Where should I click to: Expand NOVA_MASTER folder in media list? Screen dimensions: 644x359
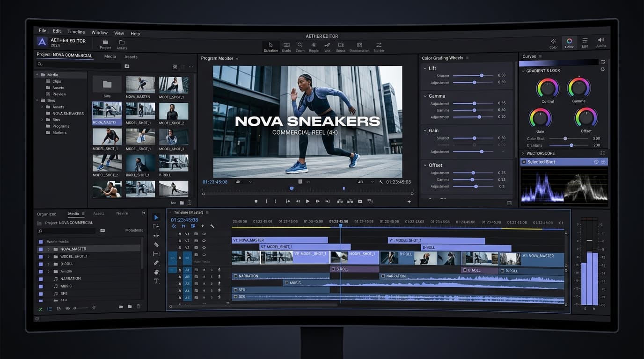[x=48, y=249]
